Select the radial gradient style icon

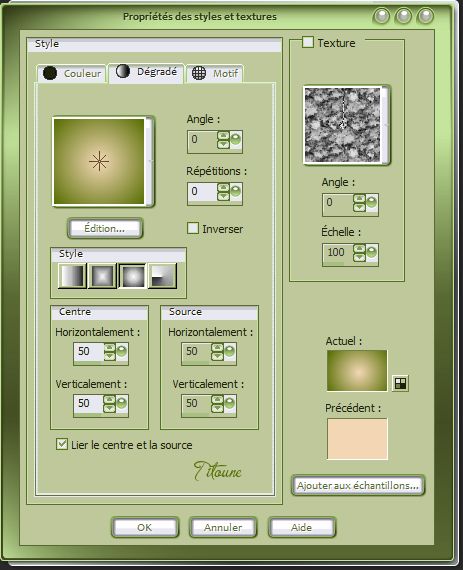(163, 276)
